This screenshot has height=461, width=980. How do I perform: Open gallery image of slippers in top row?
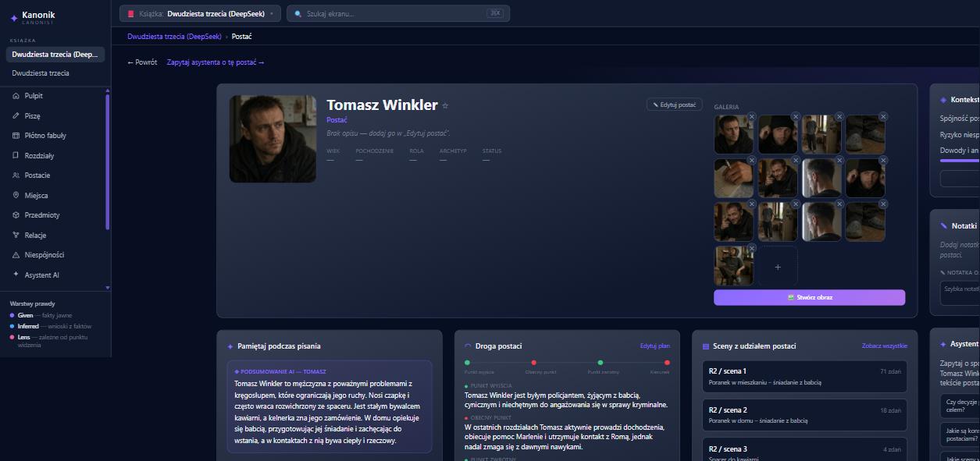click(x=865, y=134)
